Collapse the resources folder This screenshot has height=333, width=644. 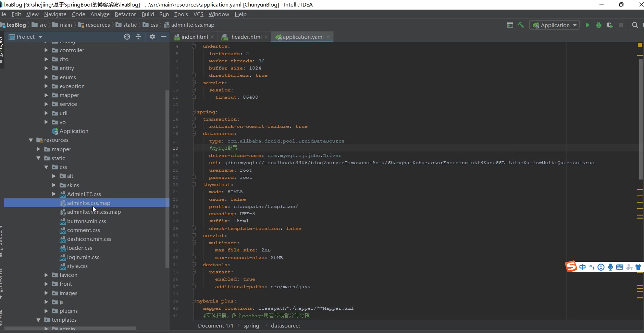pyautogui.click(x=31, y=140)
